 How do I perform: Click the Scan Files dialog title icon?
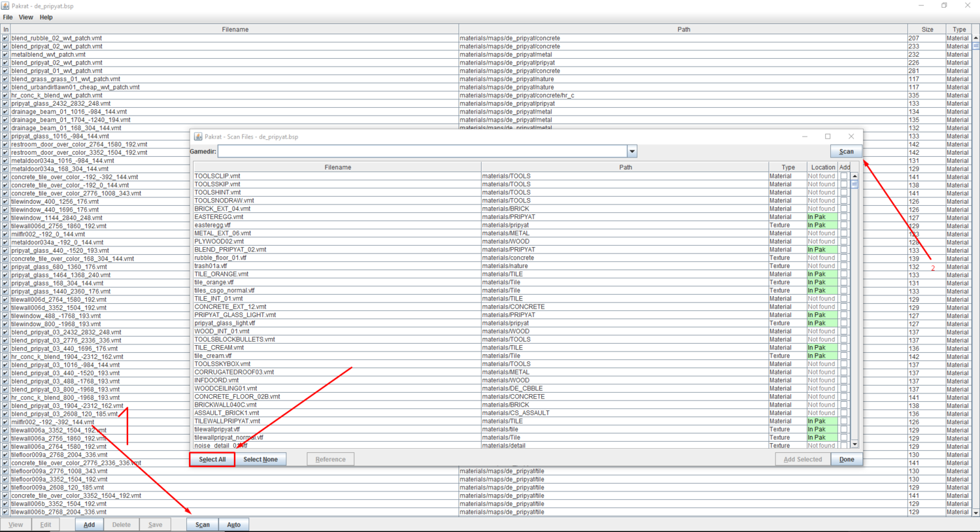[x=198, y=137]
